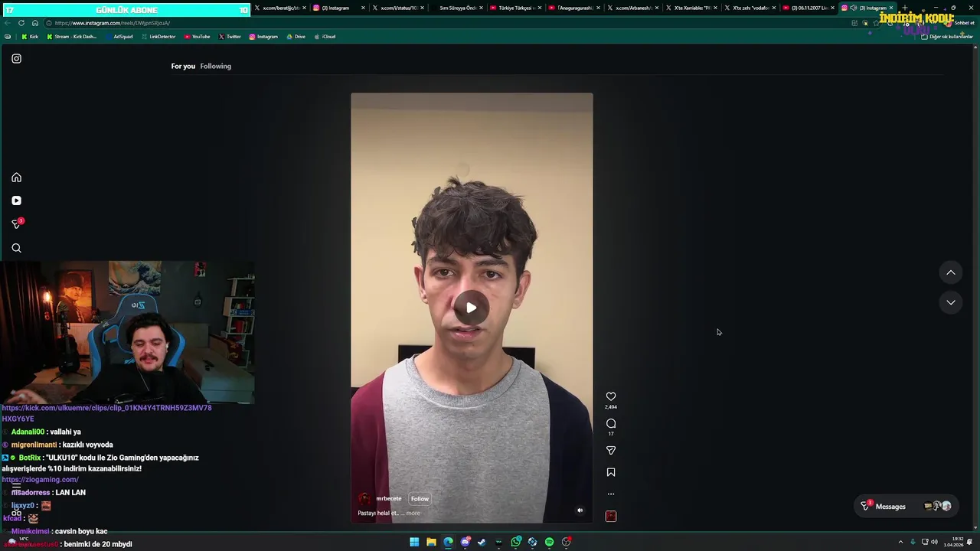
Task: Unmute the reel with the speaker icon
Action: 580,510
